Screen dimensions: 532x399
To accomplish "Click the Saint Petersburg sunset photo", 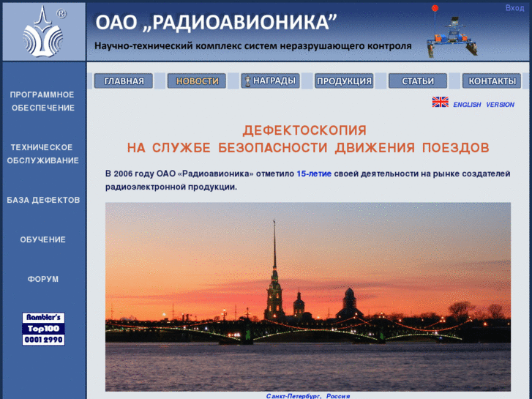I will click(308, 297).
